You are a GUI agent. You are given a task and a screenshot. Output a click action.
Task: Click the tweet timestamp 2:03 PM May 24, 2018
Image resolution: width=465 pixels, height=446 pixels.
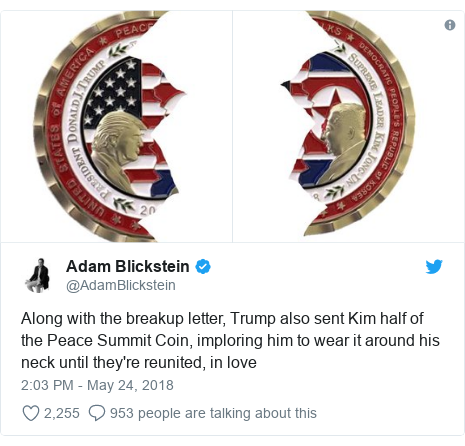click(97, 385)
